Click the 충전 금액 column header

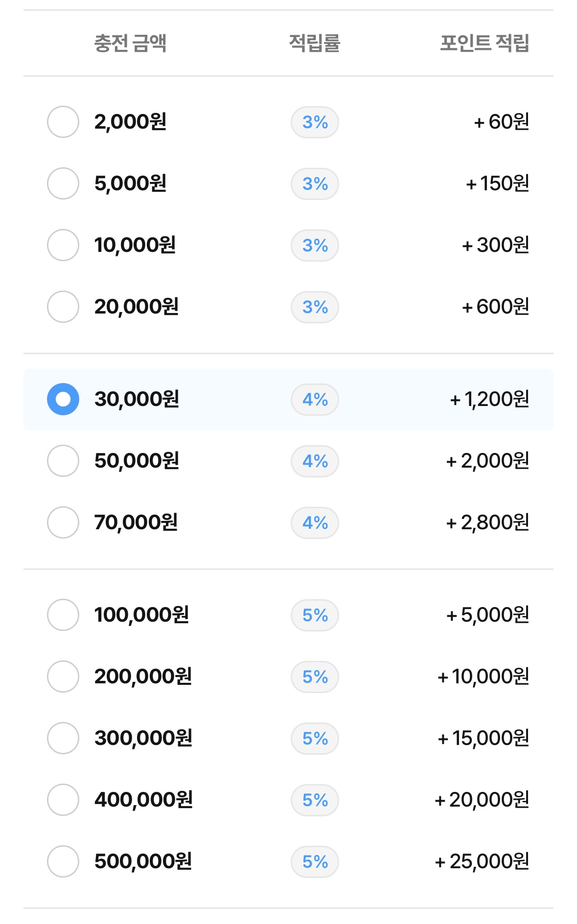[130, 43]
